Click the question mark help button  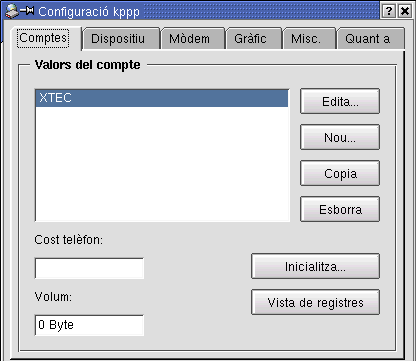coord(389,11)
